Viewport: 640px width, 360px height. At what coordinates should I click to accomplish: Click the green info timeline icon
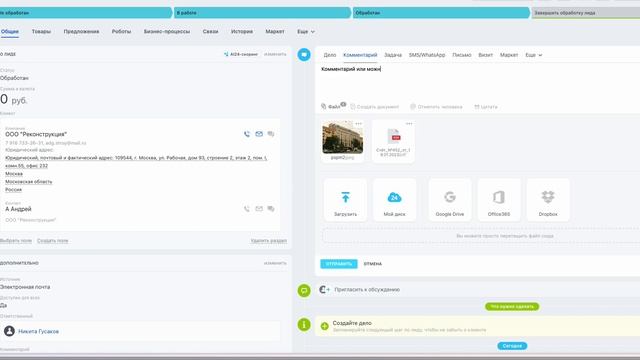pyautogui.click(x=304, y=325)
